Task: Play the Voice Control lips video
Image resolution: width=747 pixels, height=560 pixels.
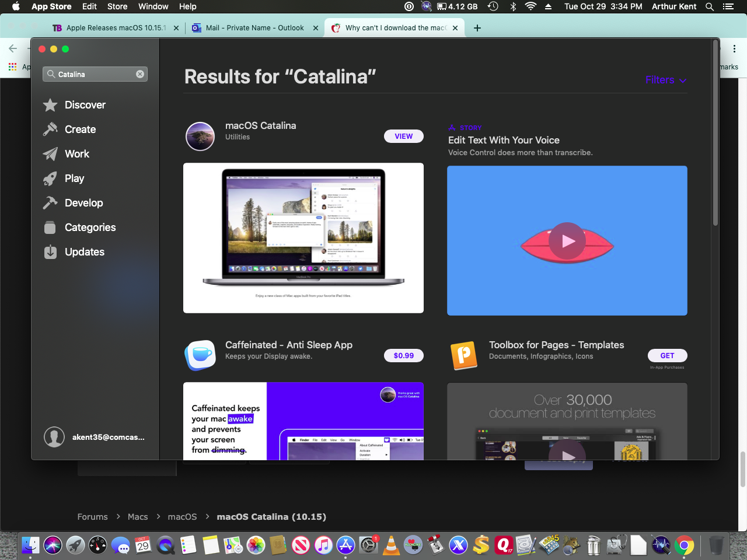Action: pos(567,241)
